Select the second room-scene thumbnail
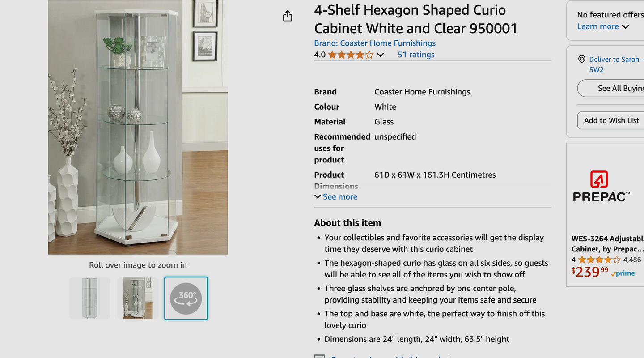 [x=138, y=298]
